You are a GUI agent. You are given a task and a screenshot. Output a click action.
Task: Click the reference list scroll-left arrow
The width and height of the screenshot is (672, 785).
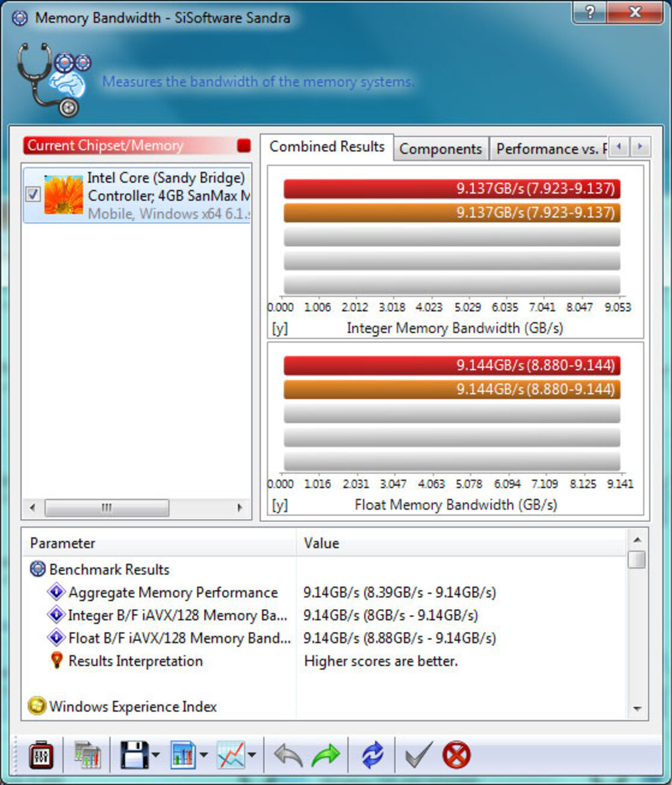(32, 508)
